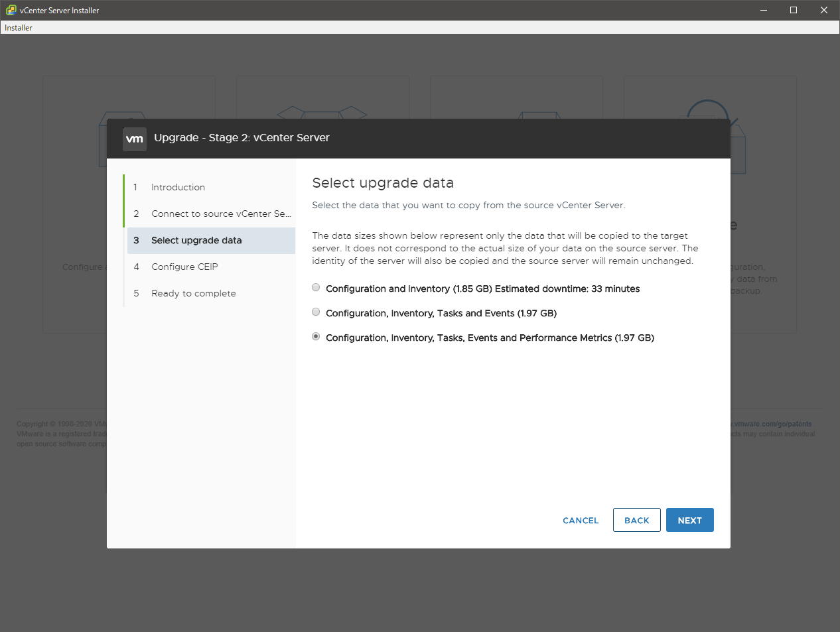Image resolution: width=840 pixels, height=632 pixels.
Task: Go to Introduction step in wizard
Action: tap(178, 188)
